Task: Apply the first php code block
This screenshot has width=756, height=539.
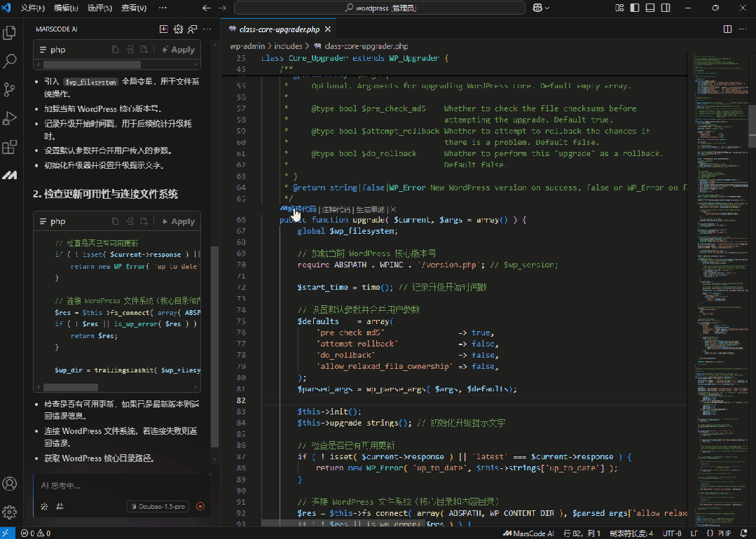Action: (x=178, y=50)
